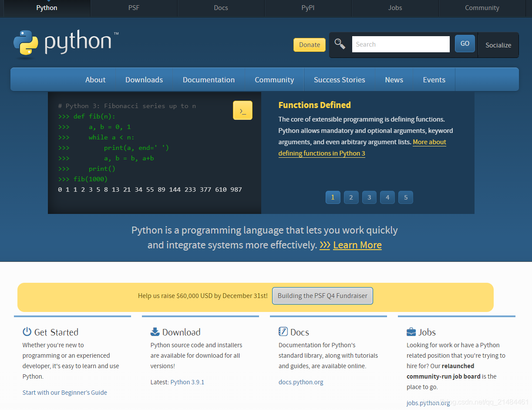Launch the interactive shell yellow button
Screen dimensions: 532x410
click(x=242, y=110)
